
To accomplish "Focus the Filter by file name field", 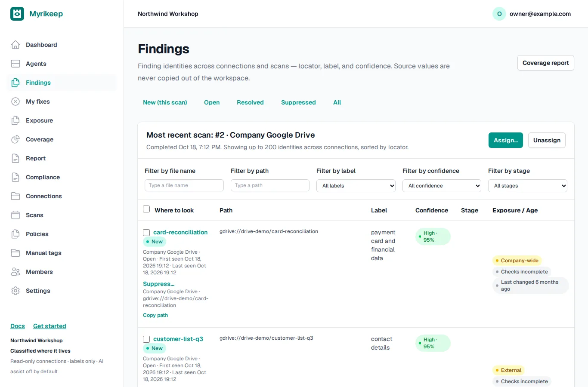I will tap(184, 185).
